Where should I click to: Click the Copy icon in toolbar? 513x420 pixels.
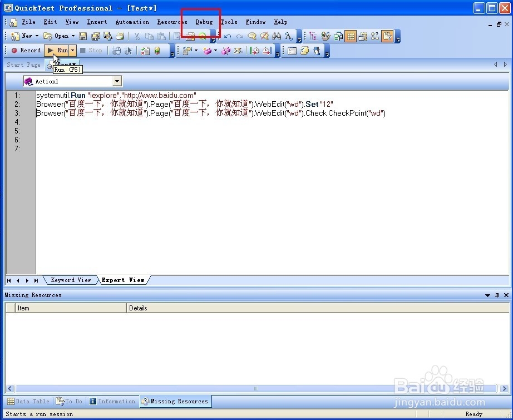click(x=149, y=36)
